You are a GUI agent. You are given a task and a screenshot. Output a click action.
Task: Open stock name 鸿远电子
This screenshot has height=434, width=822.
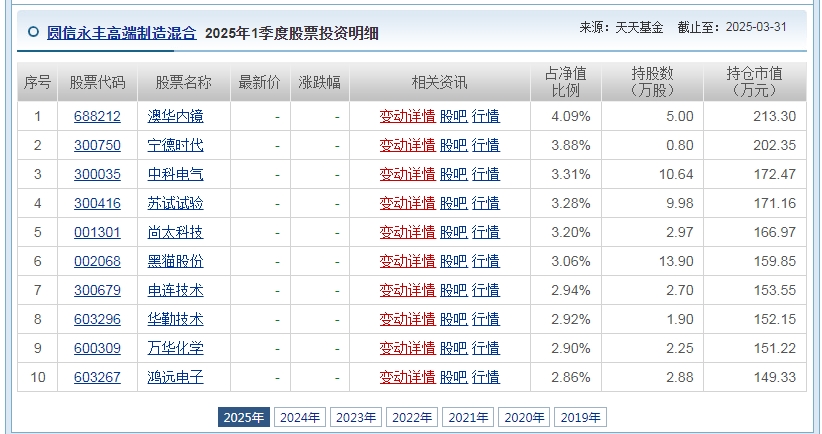point(176,377)
